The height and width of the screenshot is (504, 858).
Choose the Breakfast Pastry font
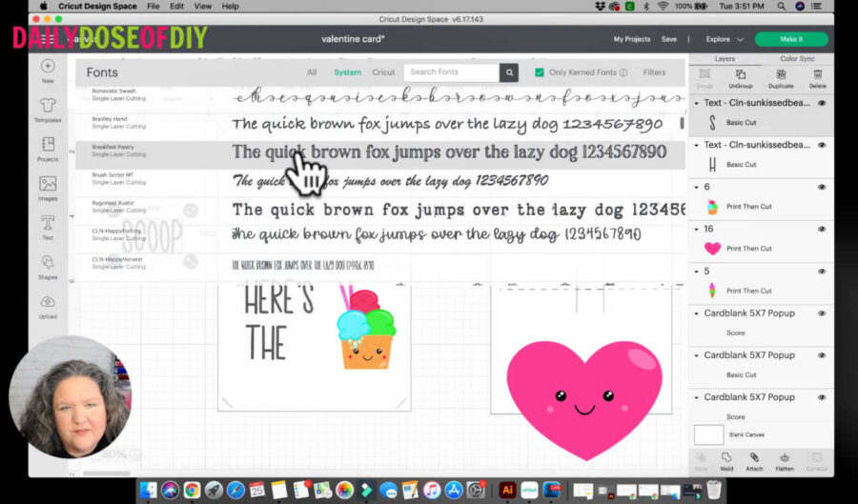[x=380, y=154]
